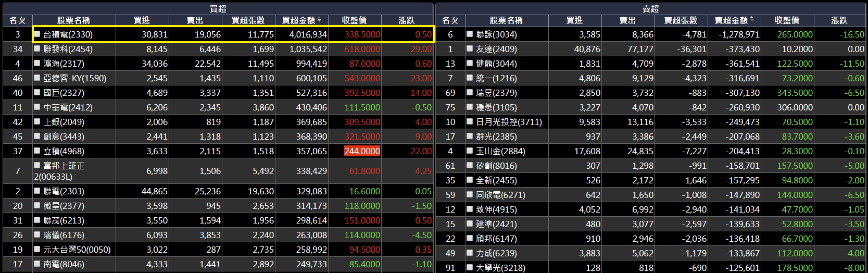Screen dimensions: 868x273
Task: Check the 元大台灣50(0050) checkbox
Action: [x=37, y=249]
